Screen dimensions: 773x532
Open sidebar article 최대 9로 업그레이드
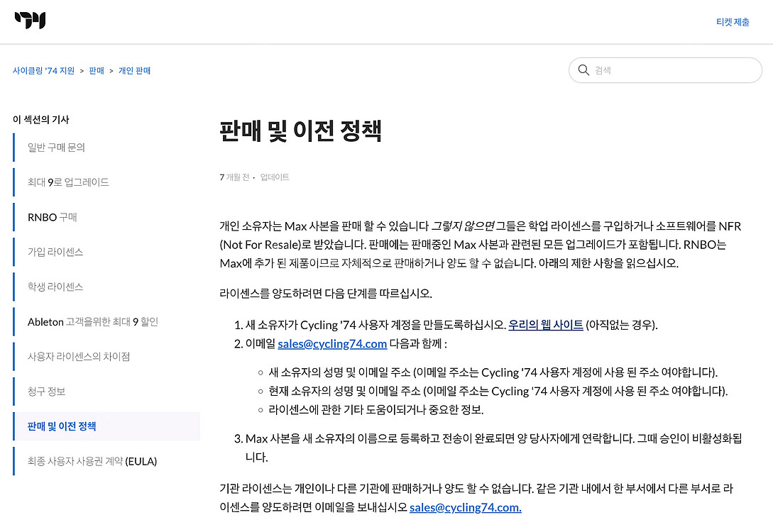[68, 182]
